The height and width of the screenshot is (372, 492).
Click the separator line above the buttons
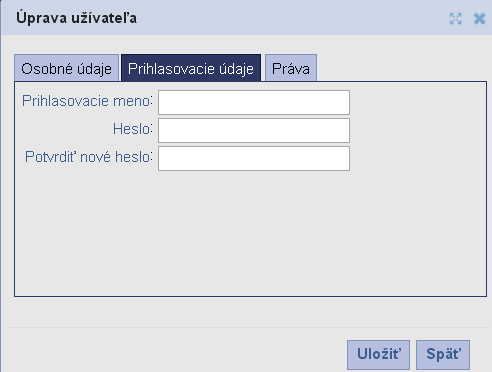(247, 328)
